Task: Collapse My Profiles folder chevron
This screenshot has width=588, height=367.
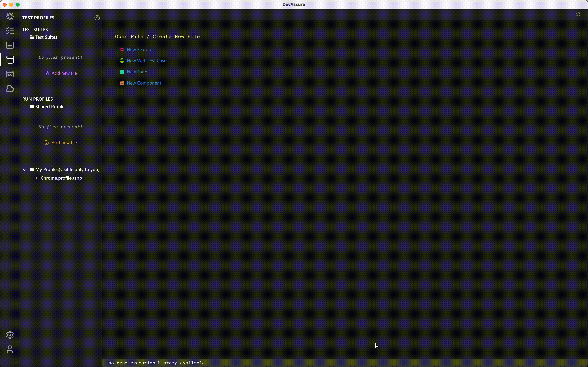Action: tap(25, 169)
